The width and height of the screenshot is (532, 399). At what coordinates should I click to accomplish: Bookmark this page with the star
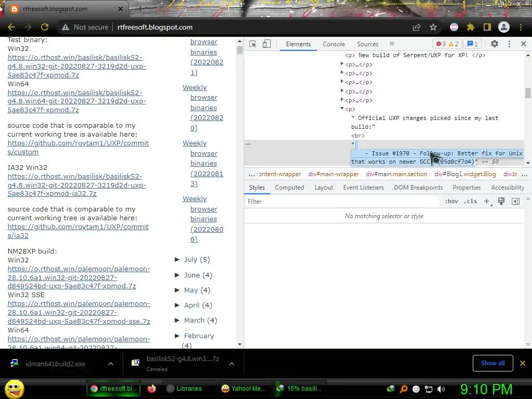coord(433,27)
